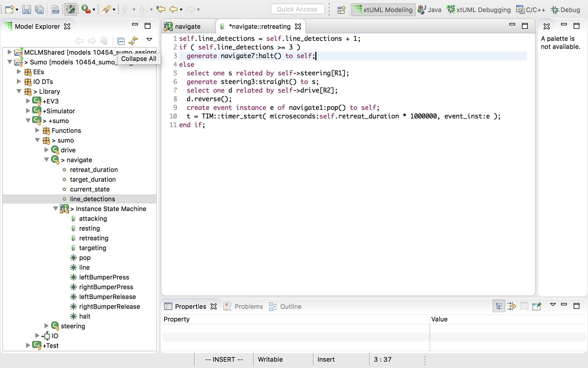Select the Properties tab
Image resolution: width=588 pixels, height=368 pixels.
tap(190, 306)
